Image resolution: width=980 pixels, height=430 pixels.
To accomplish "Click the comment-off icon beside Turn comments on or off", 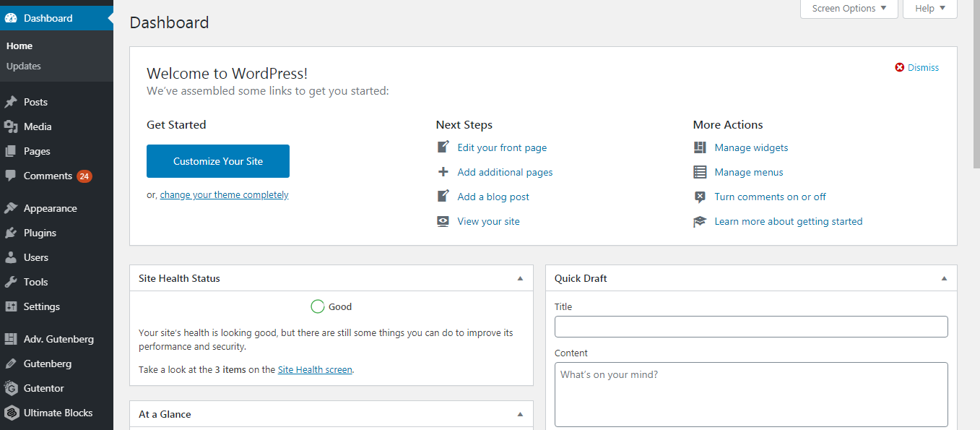I will [x=700, y=197].
